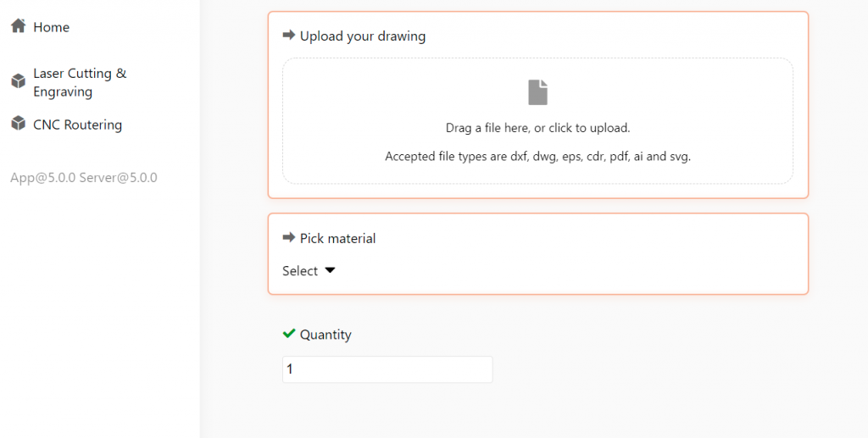
Task: Click the accepted file types text
Action: (537, 157)
